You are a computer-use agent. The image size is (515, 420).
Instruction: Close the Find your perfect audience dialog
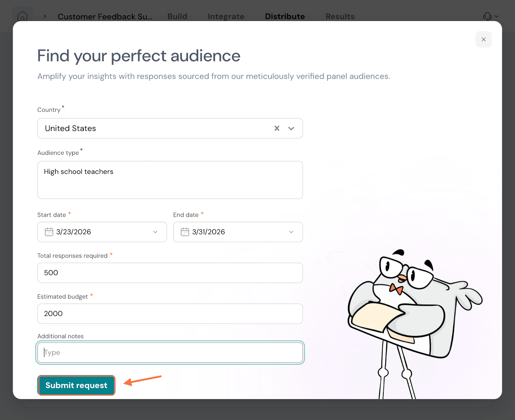[483, 40]
